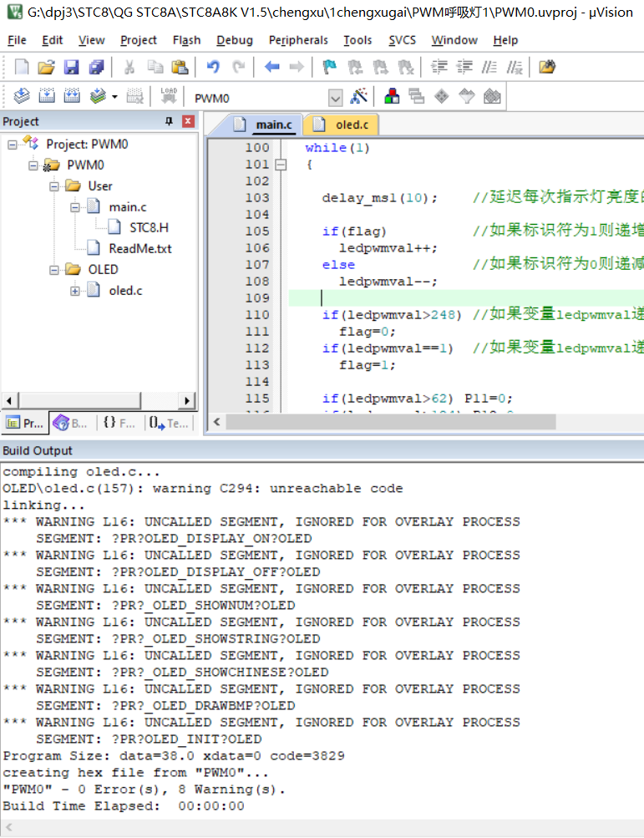Image resolution: width=644 pixels, height=838 pixels.
Task: Click the Select Software Packs icon
Action: point(467,97)
